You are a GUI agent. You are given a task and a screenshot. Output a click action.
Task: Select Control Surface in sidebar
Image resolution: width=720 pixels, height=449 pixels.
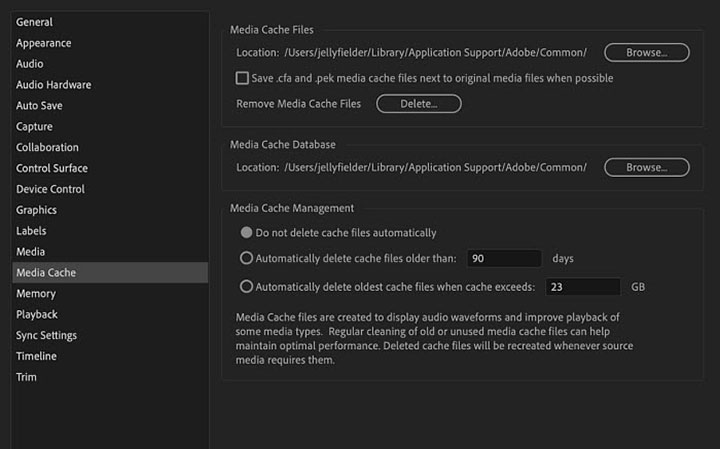tap(51, 168)
